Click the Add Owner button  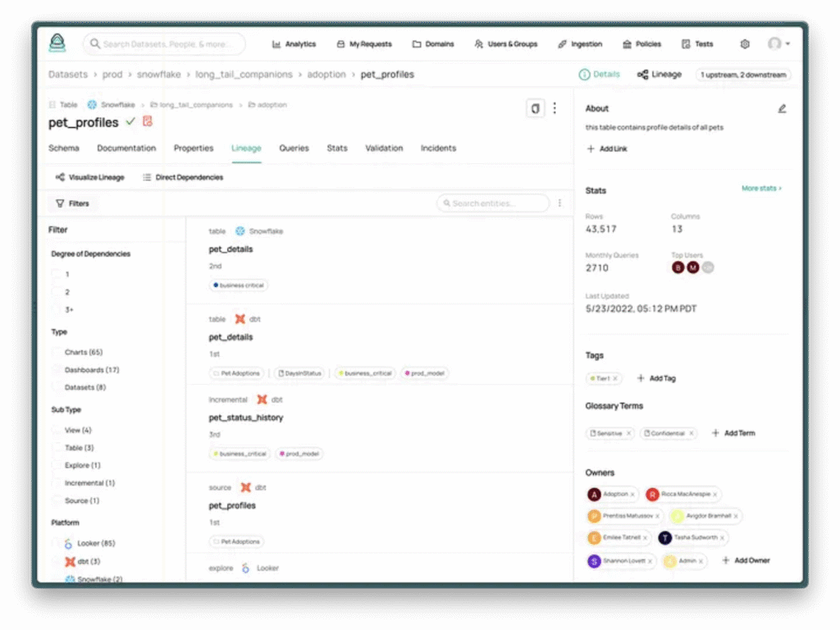(746, 560)
